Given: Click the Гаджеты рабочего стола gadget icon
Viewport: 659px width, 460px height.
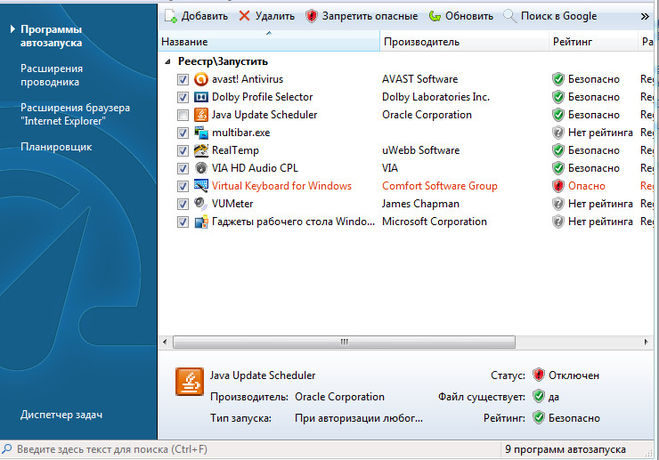Looking at the screenshot, I should (x=201, y=221).
